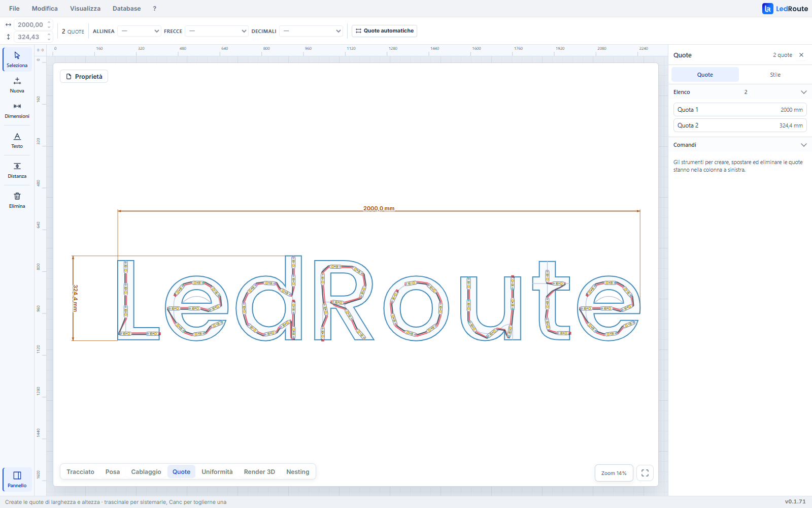Pick the Testo tool
The image size is (812, 508).
click(x=17, y=140)
